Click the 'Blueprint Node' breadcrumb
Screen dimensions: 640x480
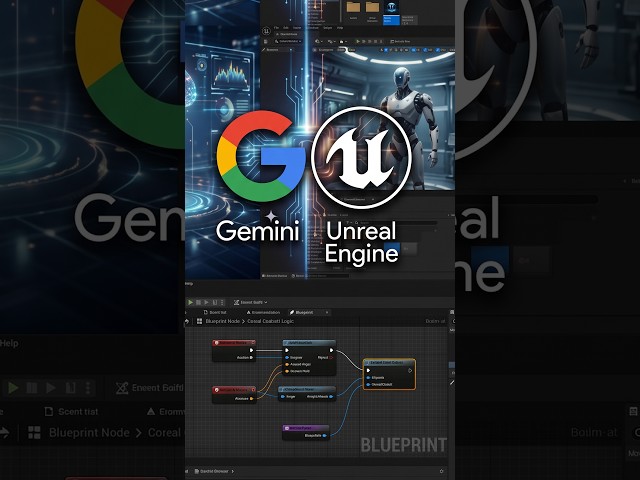point(222,321)
